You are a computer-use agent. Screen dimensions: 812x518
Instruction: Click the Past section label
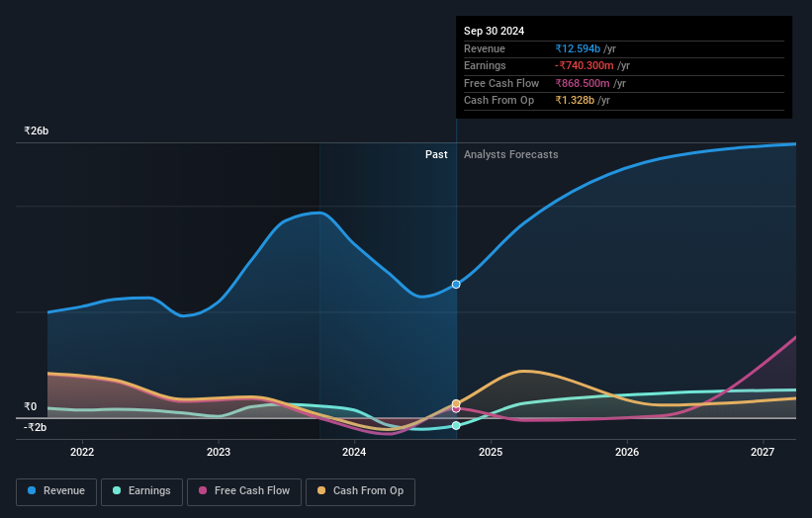coord(436,154)
